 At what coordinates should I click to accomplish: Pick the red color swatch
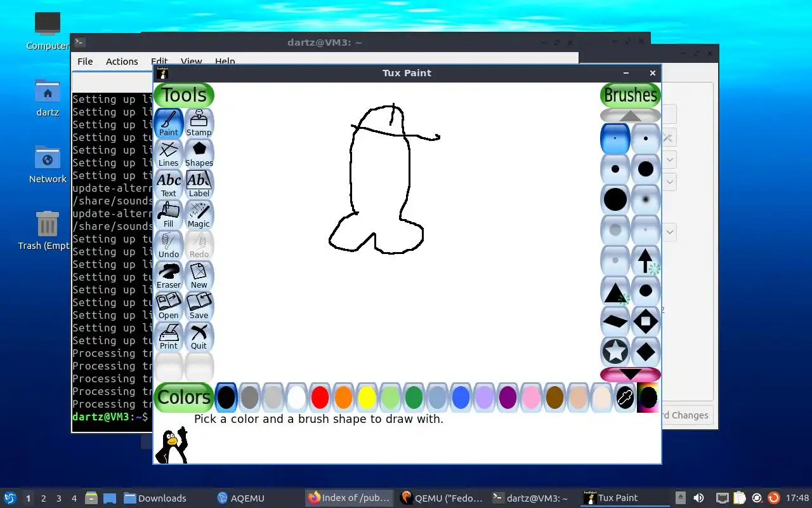click(320, 398)
